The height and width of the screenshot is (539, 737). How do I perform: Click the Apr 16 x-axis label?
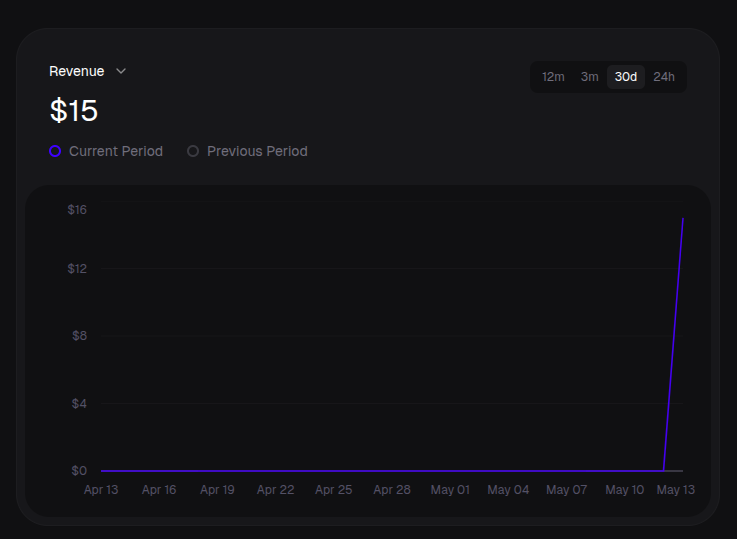coord(159,490)
